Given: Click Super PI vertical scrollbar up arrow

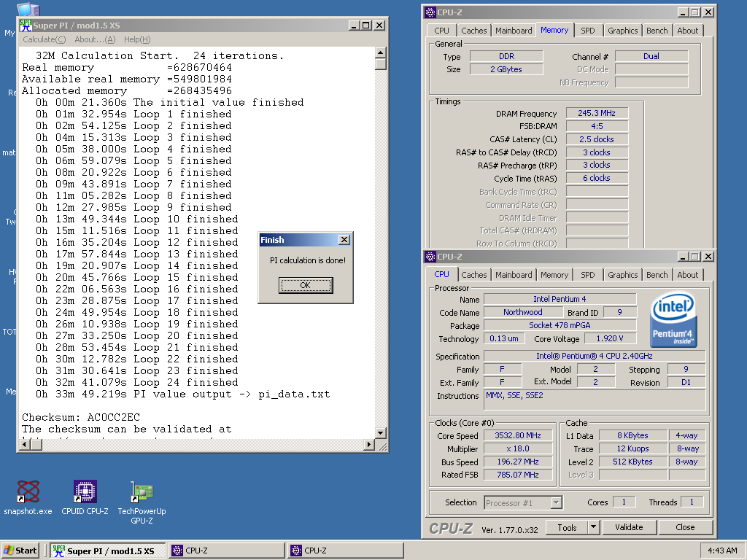Looking at the screenshot, I should pyautogui.click(x=381, y=52).
